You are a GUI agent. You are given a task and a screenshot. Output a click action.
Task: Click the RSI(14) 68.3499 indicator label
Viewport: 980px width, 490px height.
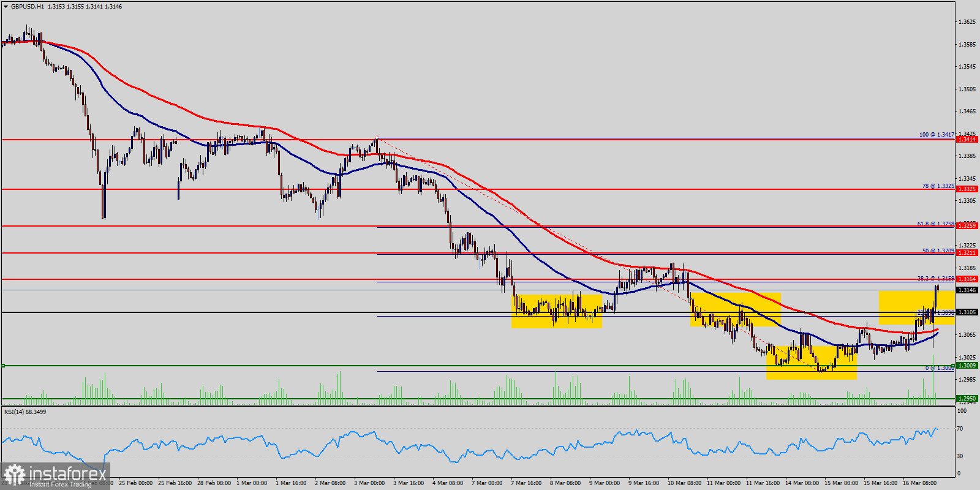pyautogui.click(x=25, y=412)
